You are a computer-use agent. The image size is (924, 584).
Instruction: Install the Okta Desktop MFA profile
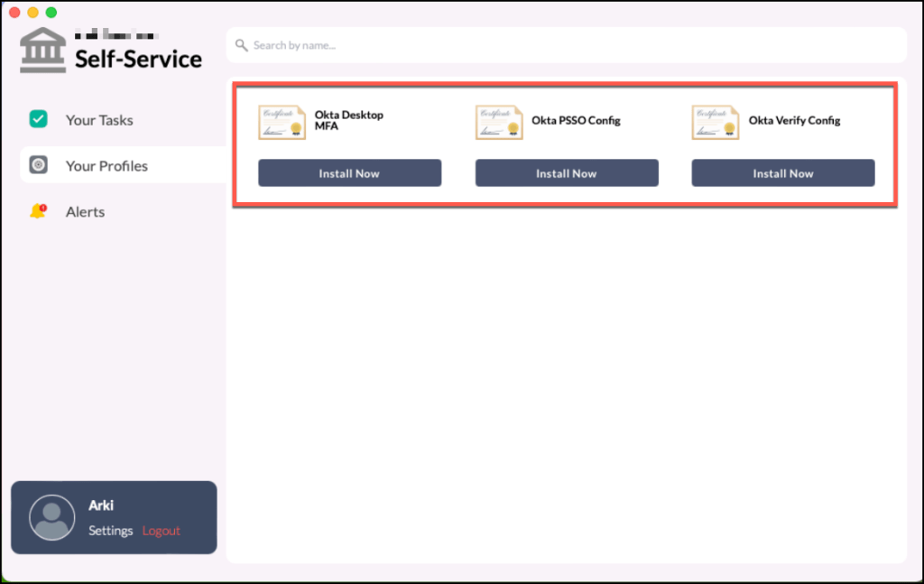(x=349, y=173)
